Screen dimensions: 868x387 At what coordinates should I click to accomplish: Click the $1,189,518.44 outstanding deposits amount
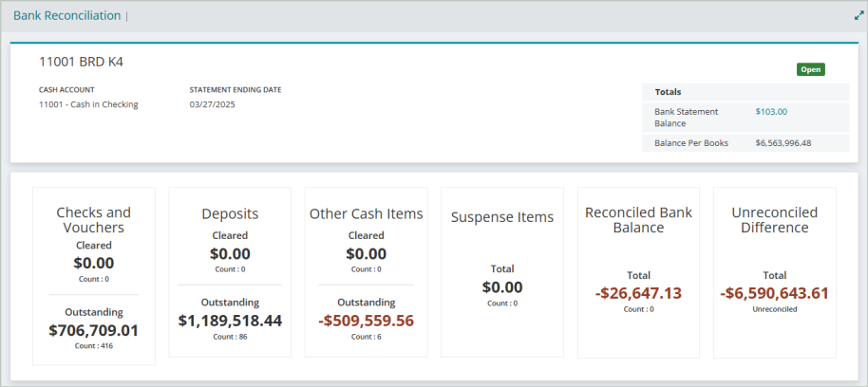pos(230,321)
